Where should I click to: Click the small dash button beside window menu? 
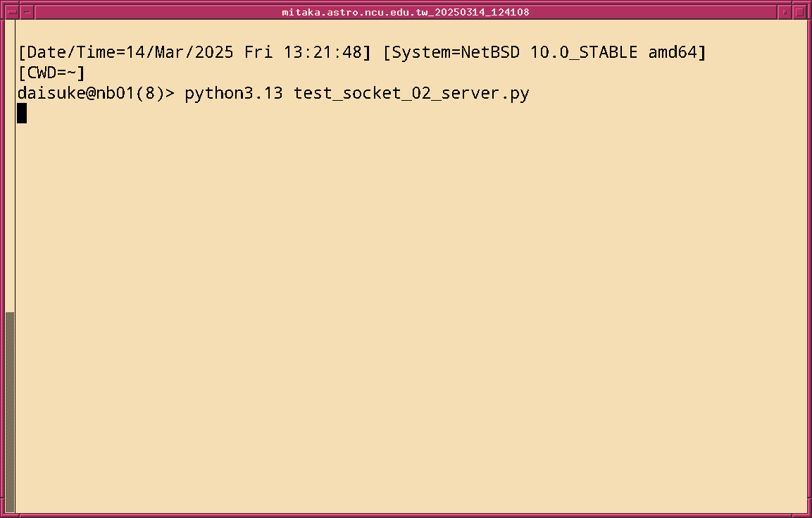(27, 12)
